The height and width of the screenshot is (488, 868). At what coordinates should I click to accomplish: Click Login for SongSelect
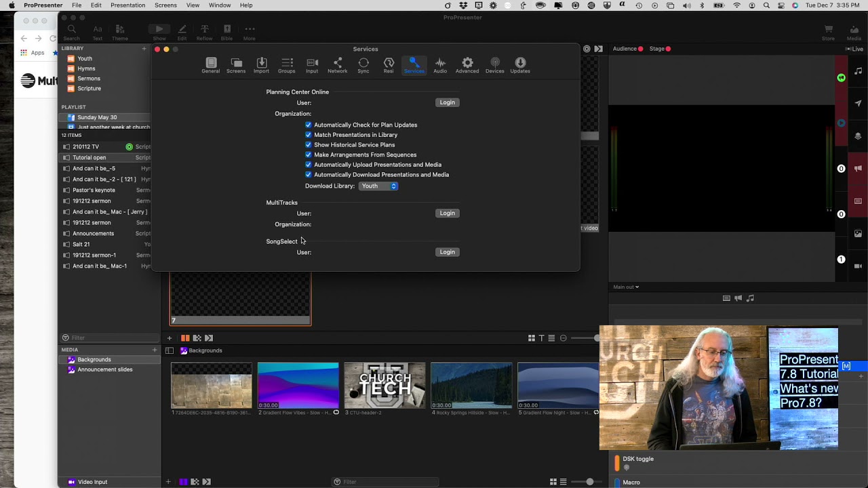pyautogui.click(x=447, y=252)
